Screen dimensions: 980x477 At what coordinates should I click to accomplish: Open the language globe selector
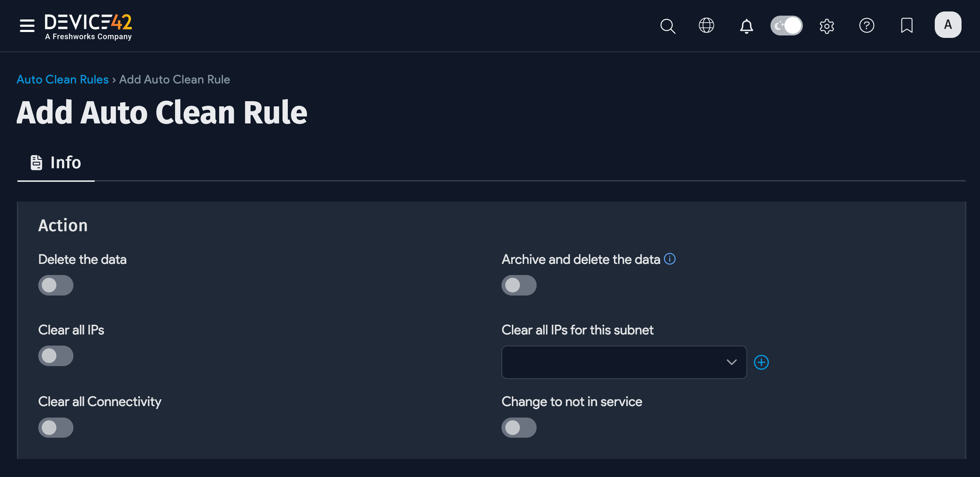[x=706, y=25]
